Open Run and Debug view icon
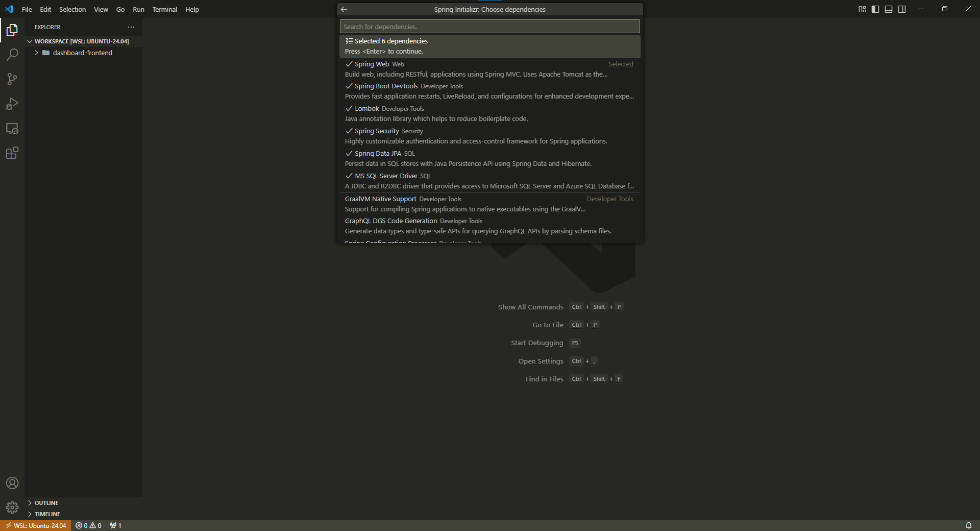 [12, 104]
